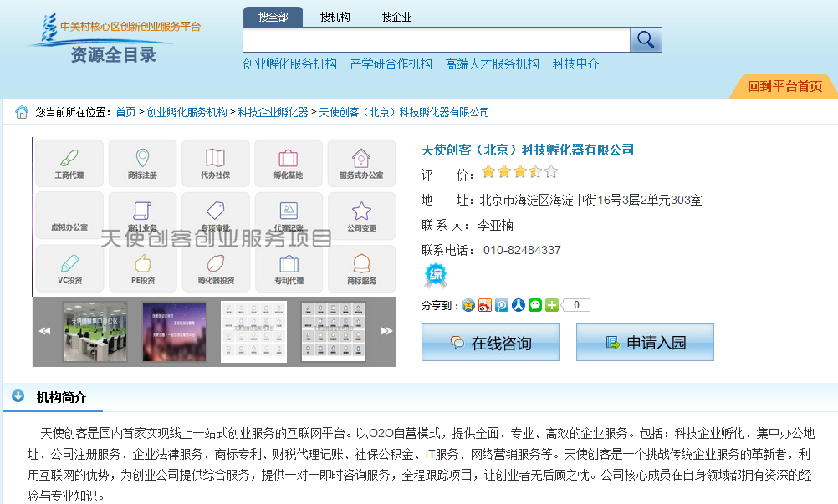The width and height of the screenshot is (838, 504).
Task: Open the 科技中介 link
Action: coord(575,64)
